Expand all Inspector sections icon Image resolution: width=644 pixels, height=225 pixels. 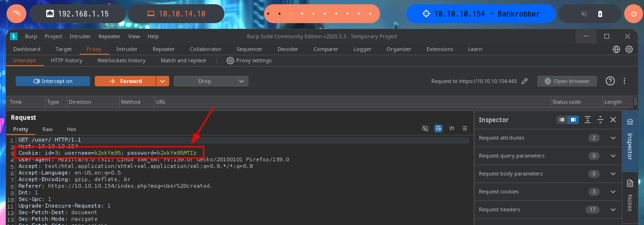587,120
